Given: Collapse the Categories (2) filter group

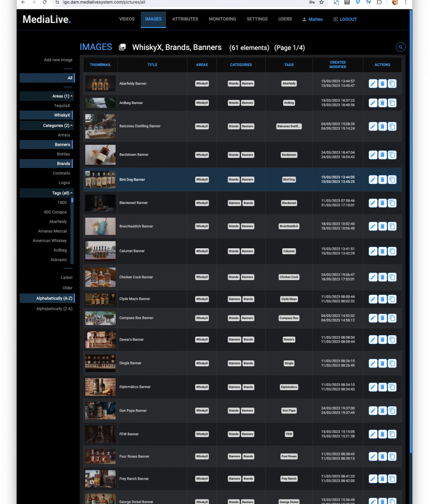Looking at the screenshot, I should pyautogui.click(x=47, y=126).
